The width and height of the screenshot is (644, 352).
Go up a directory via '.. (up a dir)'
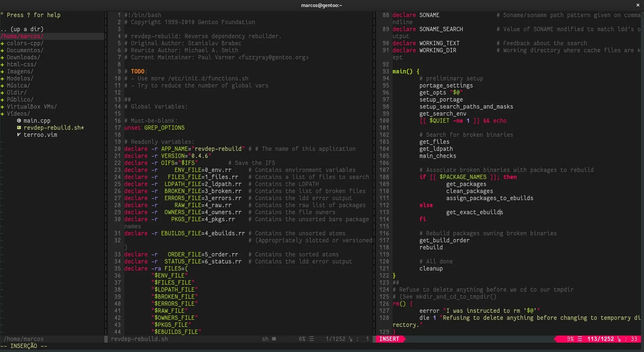[22, 29]
